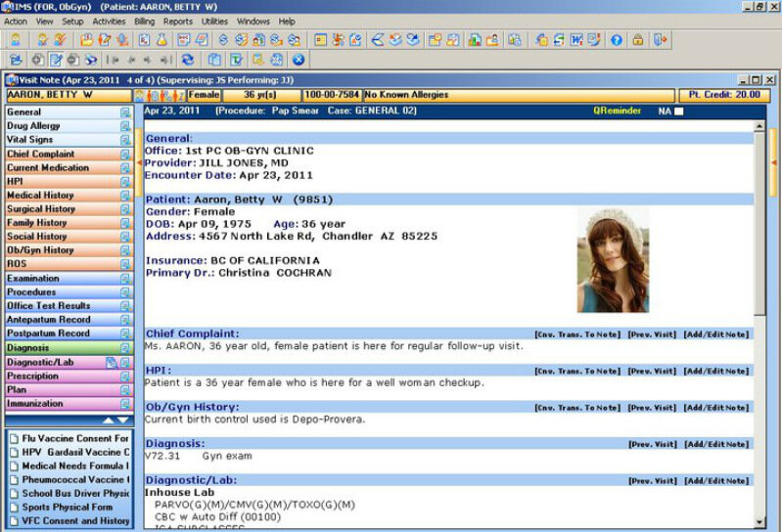Click the blue help question mark icon

tap(617, 40)
